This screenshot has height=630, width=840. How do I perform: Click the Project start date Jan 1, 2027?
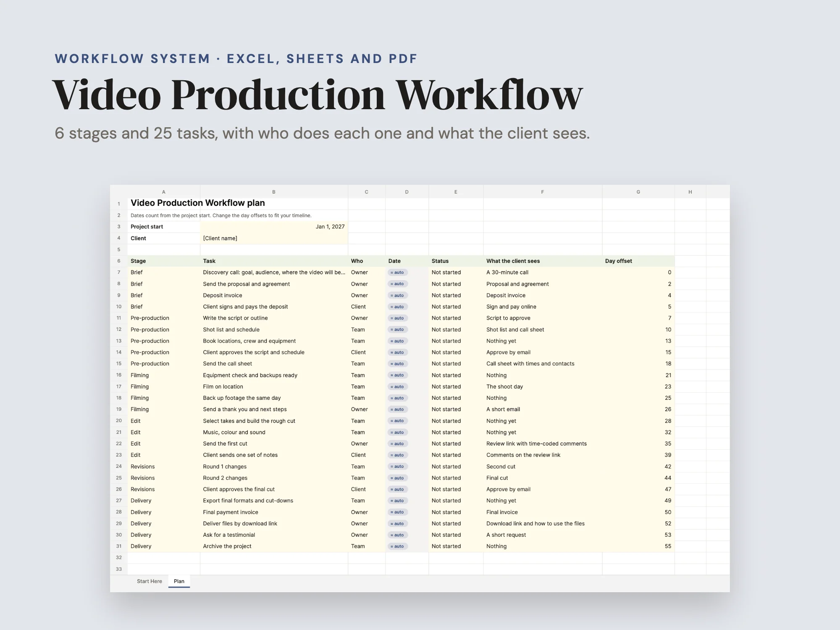(274, 227)
